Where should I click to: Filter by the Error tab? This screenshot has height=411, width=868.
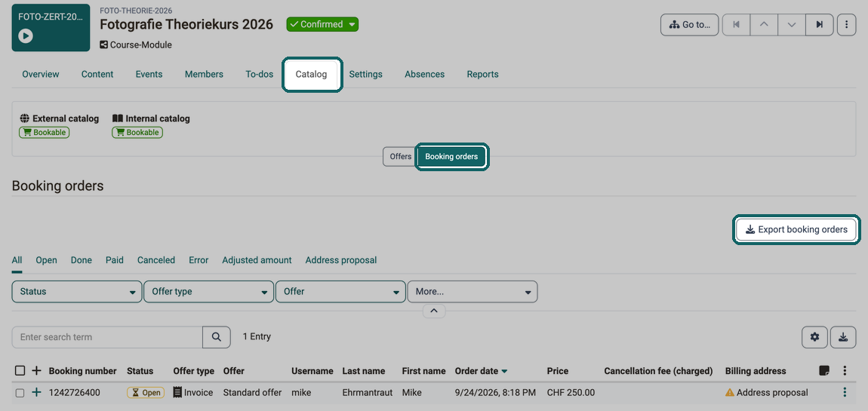[199, 260]
